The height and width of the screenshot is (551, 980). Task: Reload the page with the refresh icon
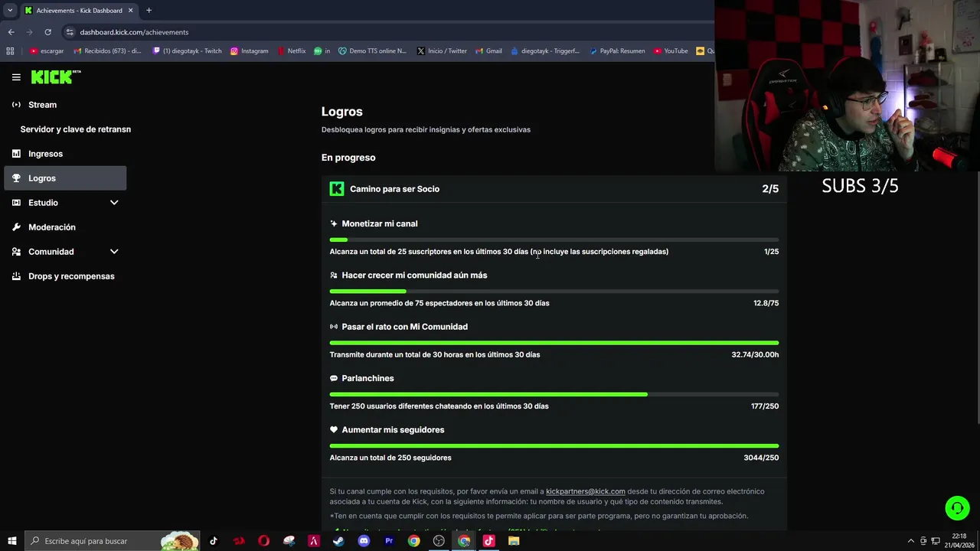click(47, 32)
